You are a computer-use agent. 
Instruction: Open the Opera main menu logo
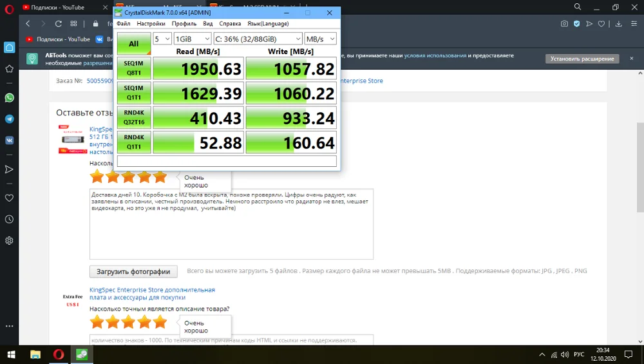tap(9, 8)
